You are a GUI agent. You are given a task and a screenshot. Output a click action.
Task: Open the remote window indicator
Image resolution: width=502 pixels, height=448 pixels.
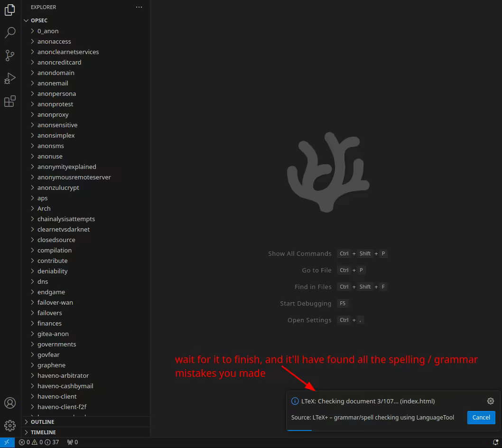[x=7, y=442]
